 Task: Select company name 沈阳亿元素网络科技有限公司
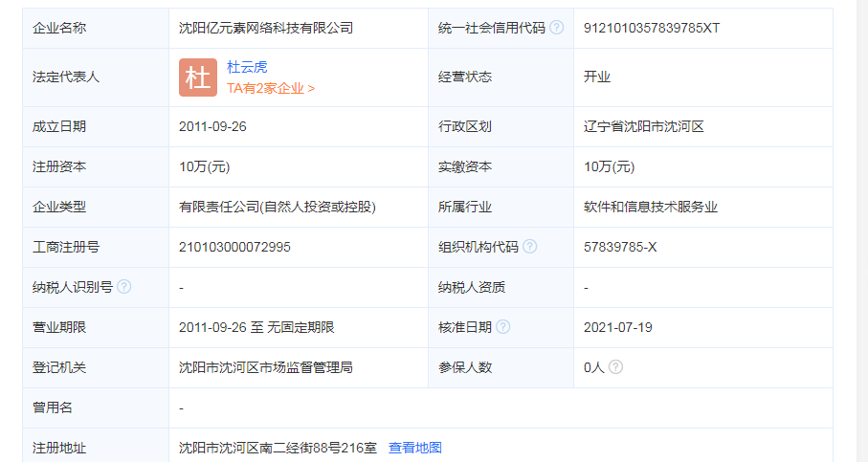point(266,28)
